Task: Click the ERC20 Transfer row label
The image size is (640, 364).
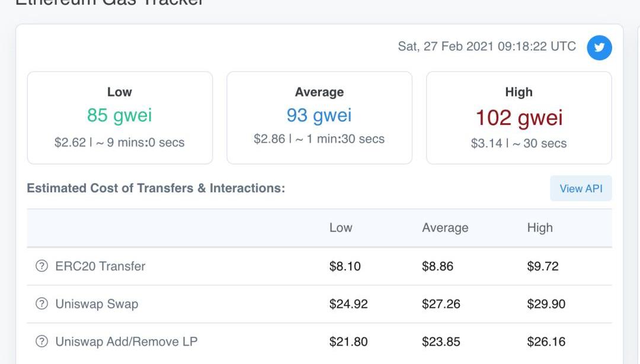Action: 100,266
